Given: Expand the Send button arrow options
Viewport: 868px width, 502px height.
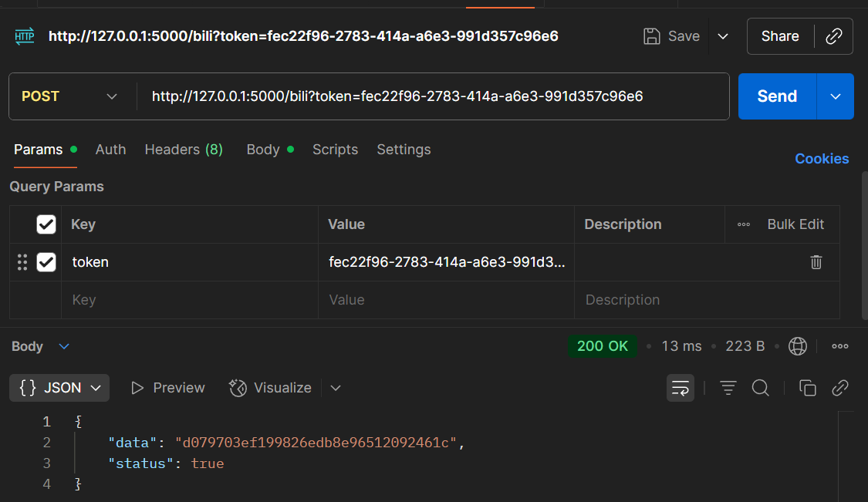Looking at the screenshot, I should tap(836, 96).
